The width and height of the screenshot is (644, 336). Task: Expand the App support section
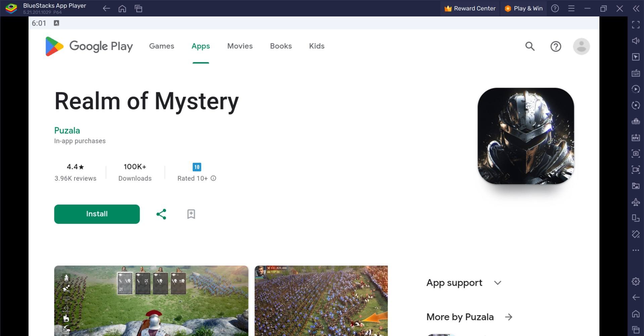click(x=464, y=283)
